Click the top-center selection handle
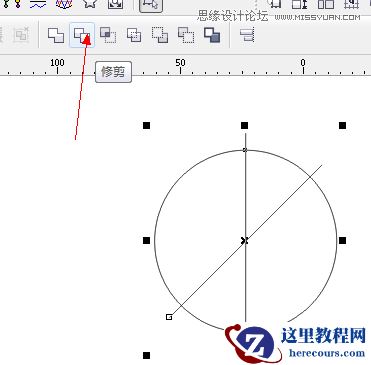Image resolution: width=371 pixels, height=365 pixels. (x=244, y=125)
